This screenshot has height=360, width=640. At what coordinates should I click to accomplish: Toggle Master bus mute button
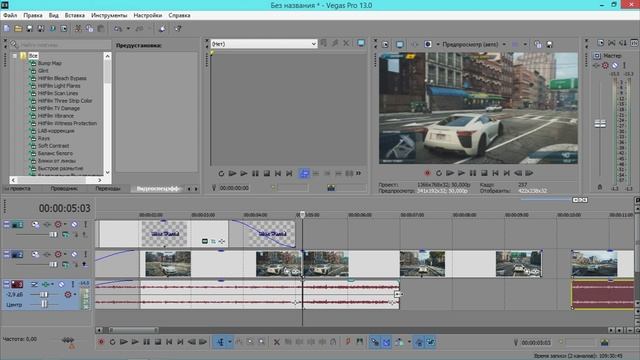pyautogui.click(x=615, y=65)
